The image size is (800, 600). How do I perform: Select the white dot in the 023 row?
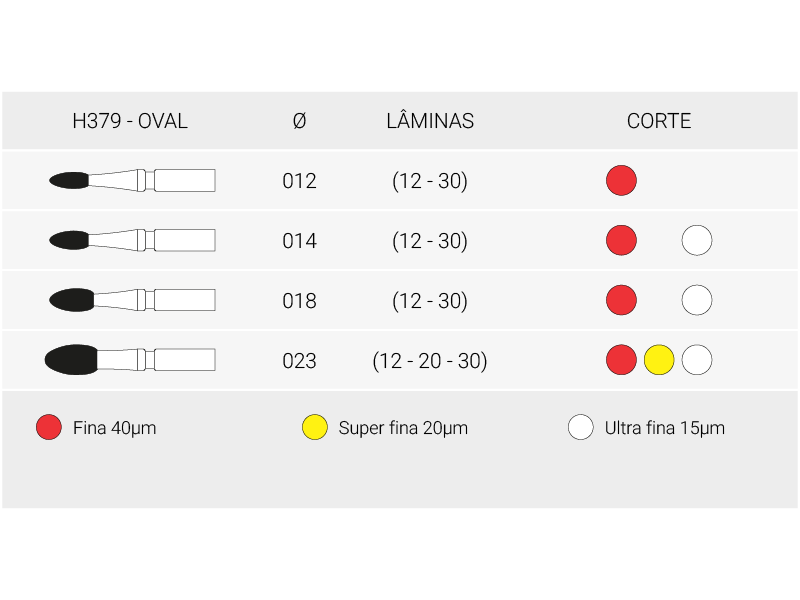(x=697, y=360)
